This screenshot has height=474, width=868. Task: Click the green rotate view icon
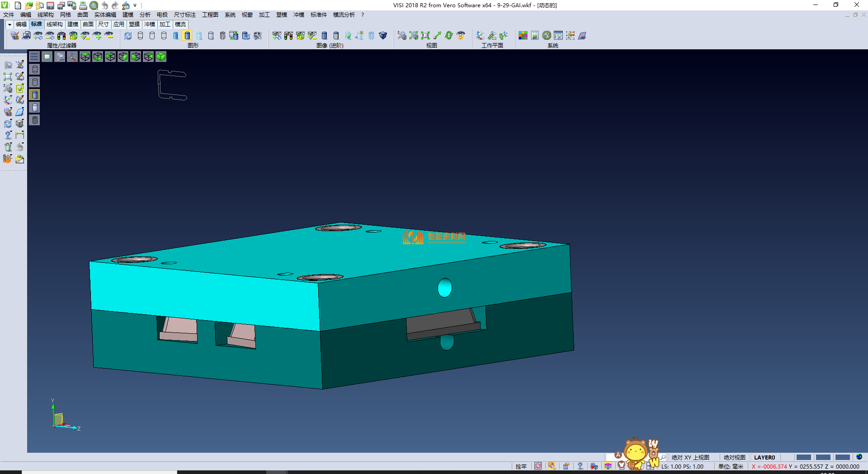coord(448,35)
